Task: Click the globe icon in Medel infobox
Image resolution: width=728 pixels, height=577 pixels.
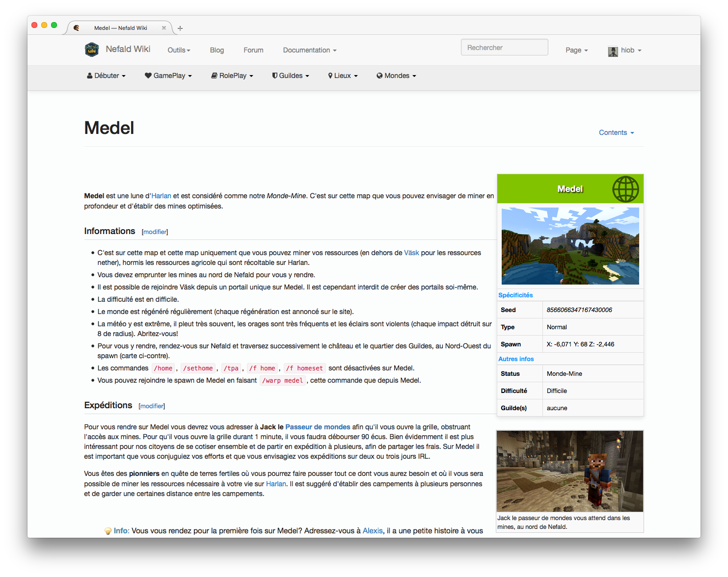Action: click(625, 189)
